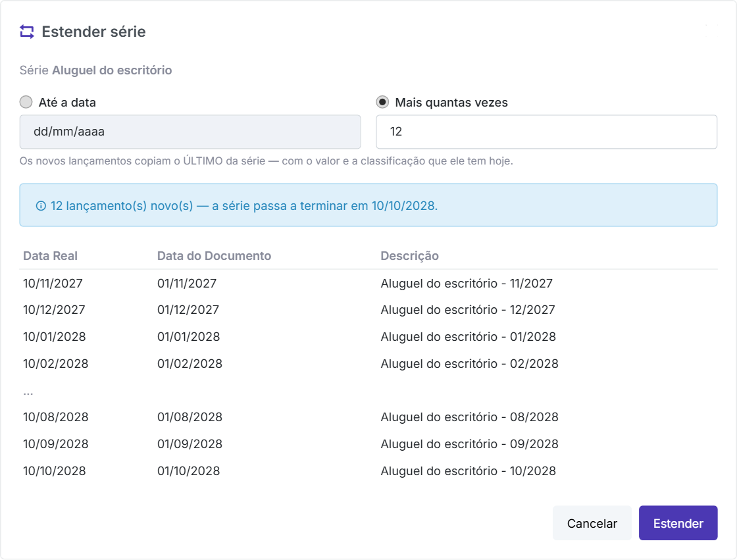The width and height of the screenshot is (737, 560).
Task: Click Aluguel do escritório - 12/2027 description
Action: (x=468, y=310)
